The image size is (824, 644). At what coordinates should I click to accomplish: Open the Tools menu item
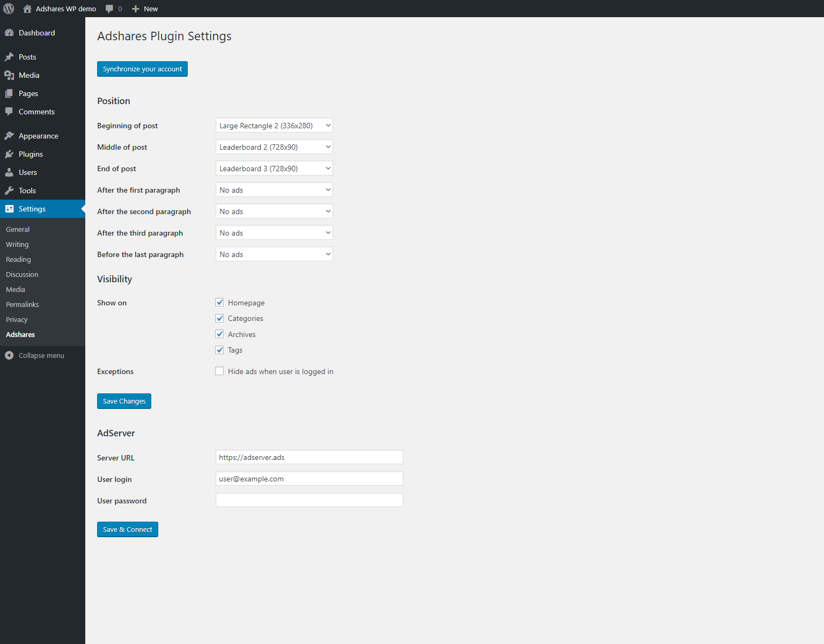tap(42, 191)
